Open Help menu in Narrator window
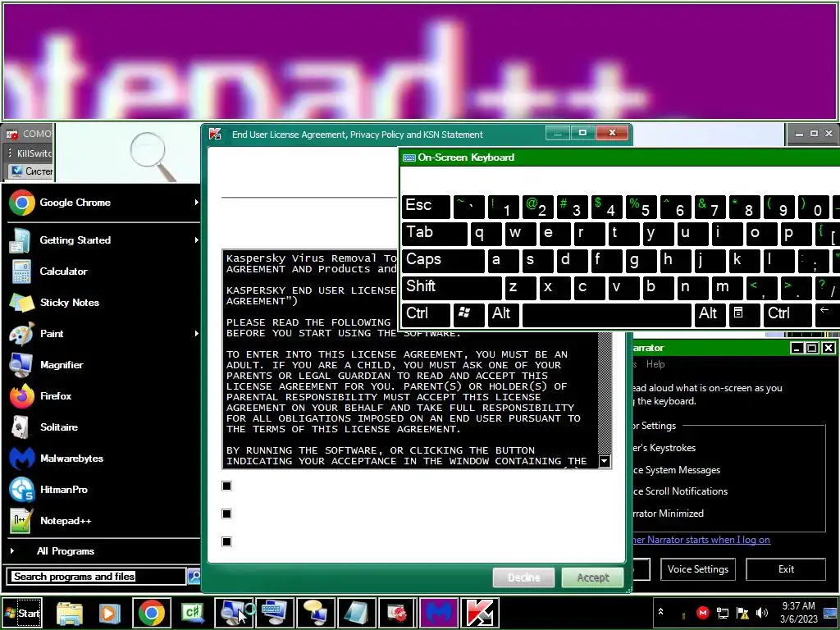Image resolution: width=840 pixels, height=630 pixels. pos(655,364)
